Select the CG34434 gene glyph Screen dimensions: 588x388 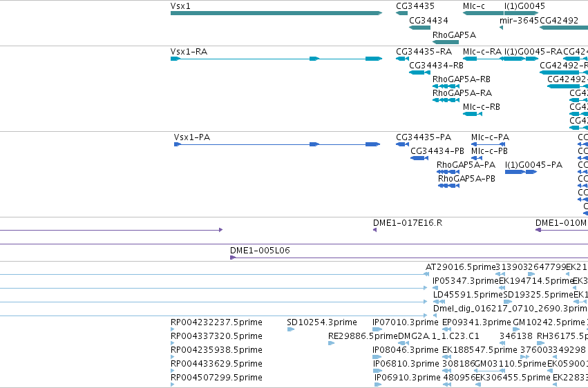tap(419, 28)
